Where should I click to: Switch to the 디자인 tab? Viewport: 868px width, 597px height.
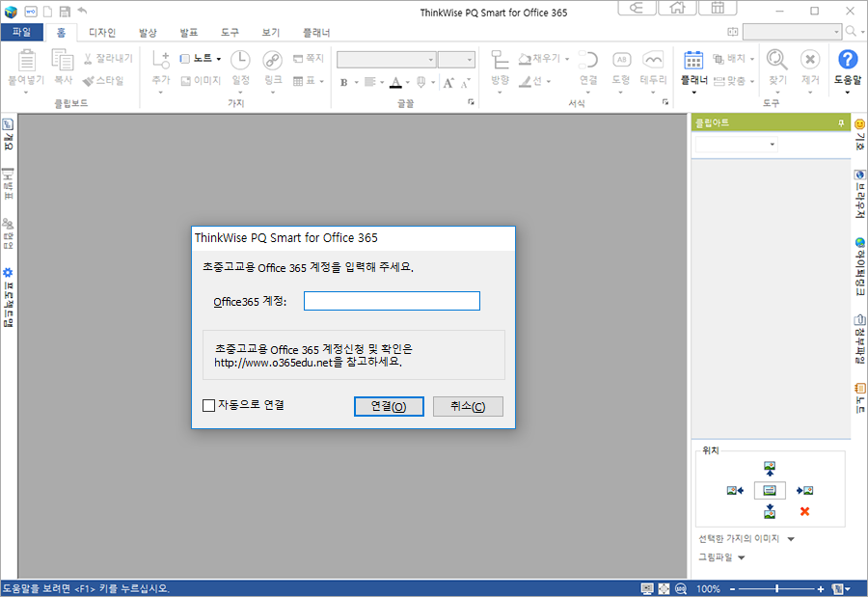coord(102,33)
